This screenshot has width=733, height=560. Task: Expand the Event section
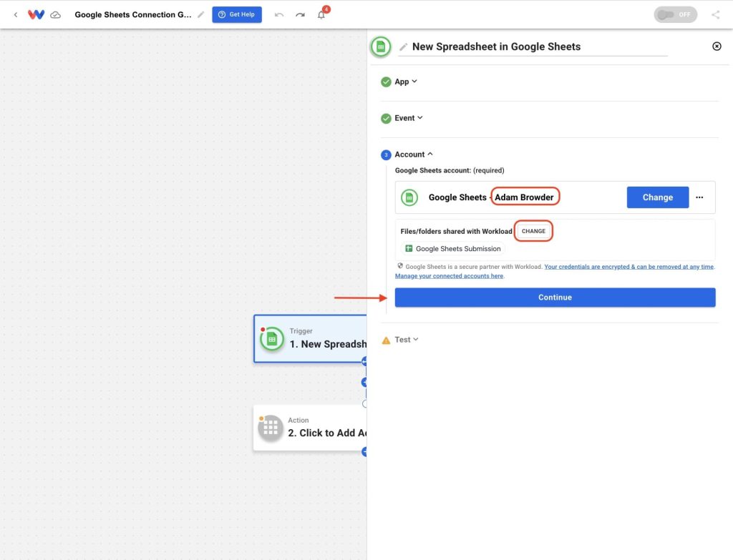coord(409,118)
